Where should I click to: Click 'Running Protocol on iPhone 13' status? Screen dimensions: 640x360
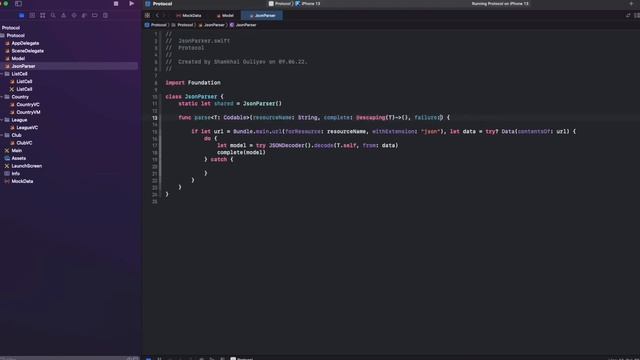tap(500, 4)
